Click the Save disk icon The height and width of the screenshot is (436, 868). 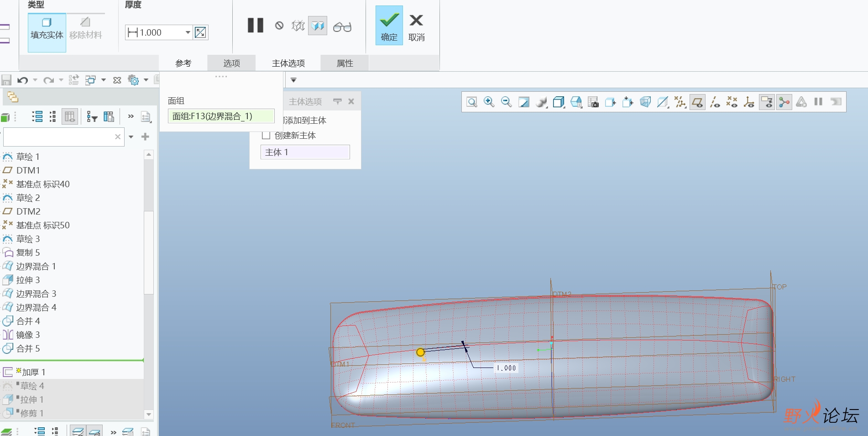tap(6, 80)
